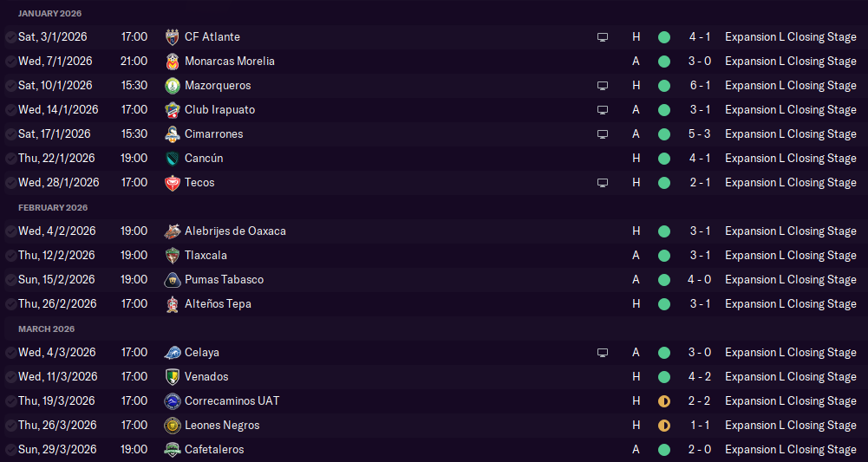This screenshot has width=868, height=462.
Task: Toggle the check mark beside Sat, 3/1/2026
Action: (10, 37)
